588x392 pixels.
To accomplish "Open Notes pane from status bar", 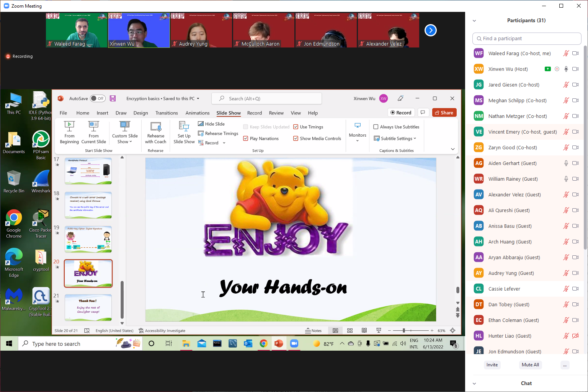I will click(x=313, y=330).
